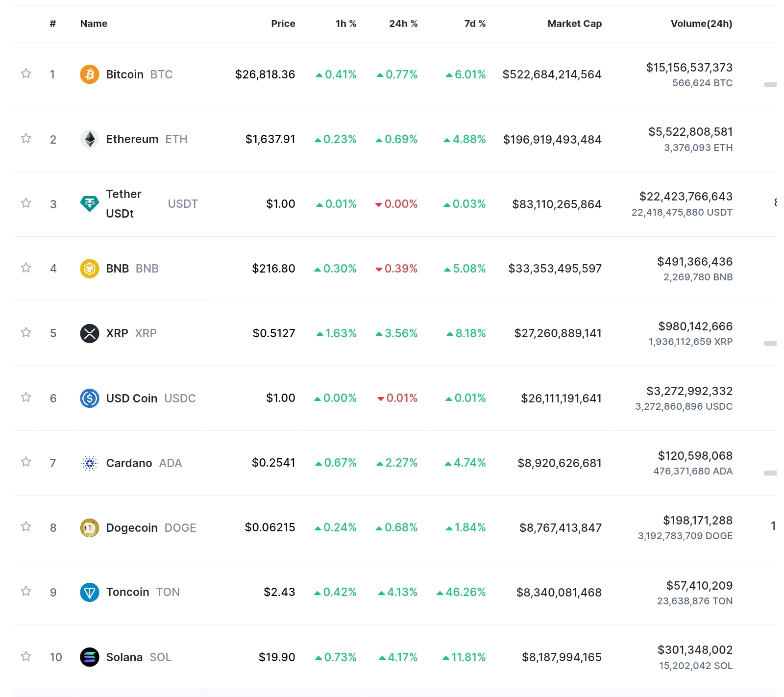Image resolution: width=784 pixels, height=697 pixels.
Task: Sort by the 24h % column header
Action: point(403,24)
